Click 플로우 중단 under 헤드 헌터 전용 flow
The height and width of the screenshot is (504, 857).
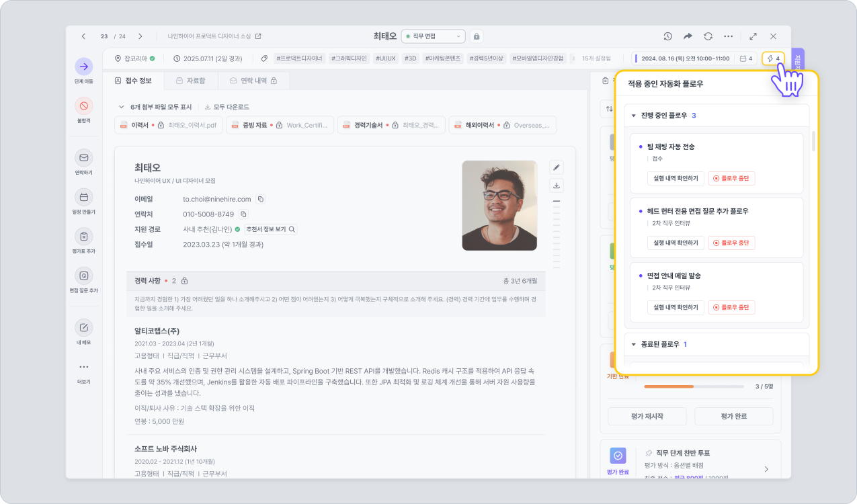click(732, 243)
